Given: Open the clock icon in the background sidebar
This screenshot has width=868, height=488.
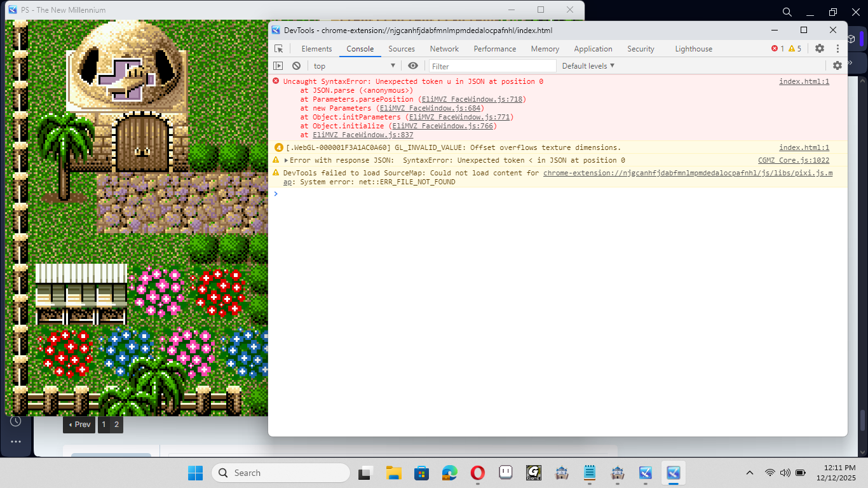Looking at the screenshot, I should [x=16, y=421].
